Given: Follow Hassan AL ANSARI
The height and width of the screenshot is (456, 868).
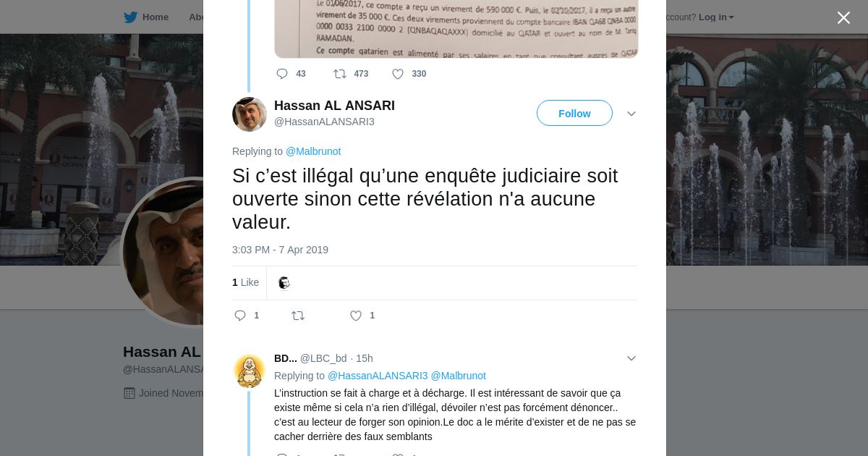Looking at the screenshot, I should pos(574,114).
